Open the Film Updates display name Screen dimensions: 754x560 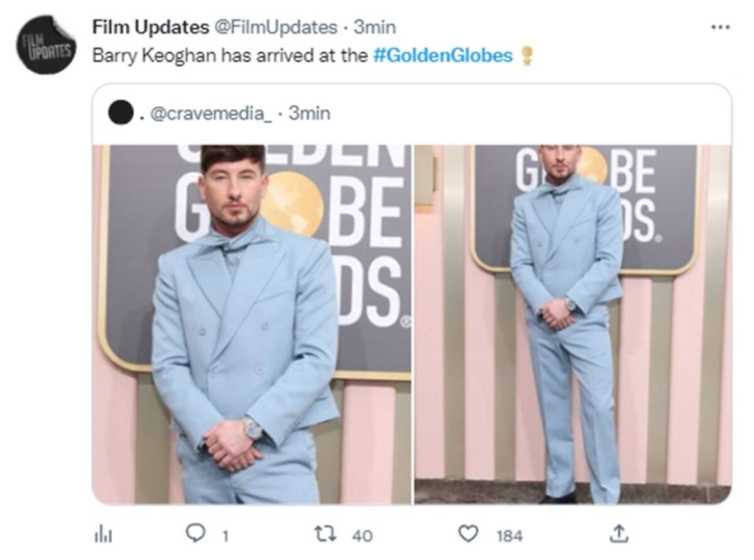[x=150, y=28]
